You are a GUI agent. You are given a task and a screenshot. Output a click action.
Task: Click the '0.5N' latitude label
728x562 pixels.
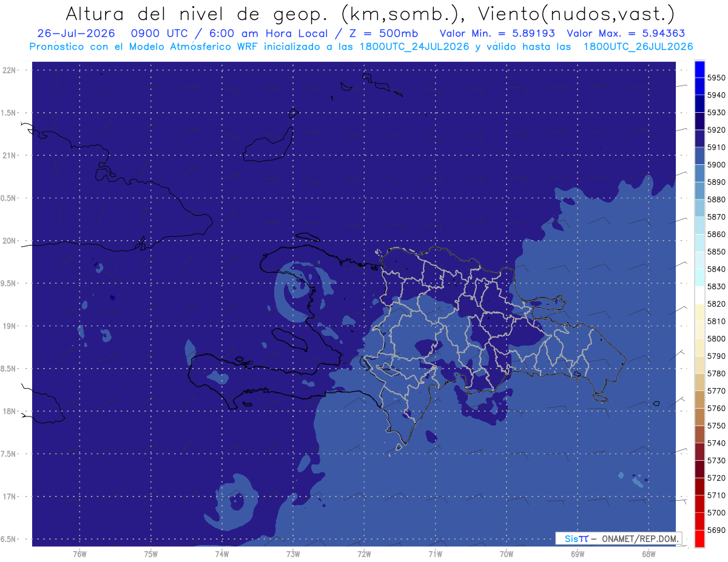8,198
